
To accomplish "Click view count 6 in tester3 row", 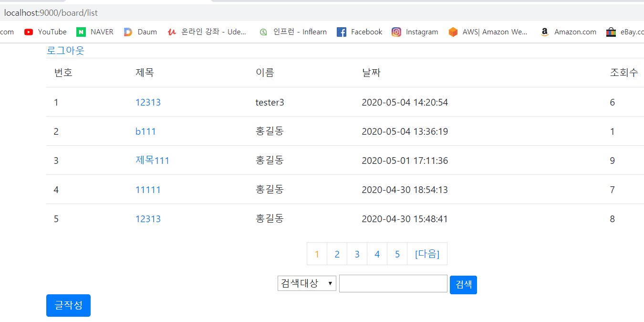I will point(613,102).
